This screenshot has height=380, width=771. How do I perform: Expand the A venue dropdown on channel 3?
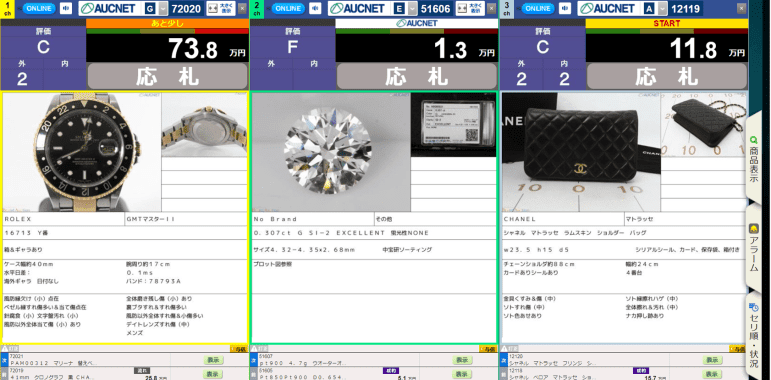coord(662,8)
